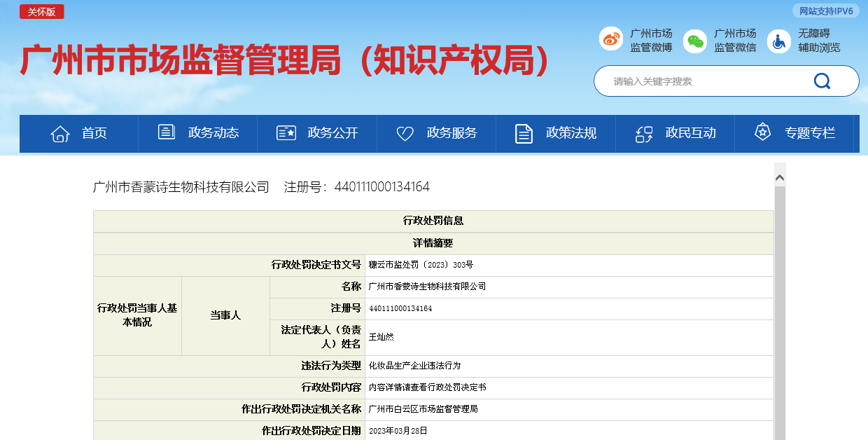Click label 作出行政处罚决定日期
The height and width of the screenshot is (440, 868).
click(x=311, y=431)
